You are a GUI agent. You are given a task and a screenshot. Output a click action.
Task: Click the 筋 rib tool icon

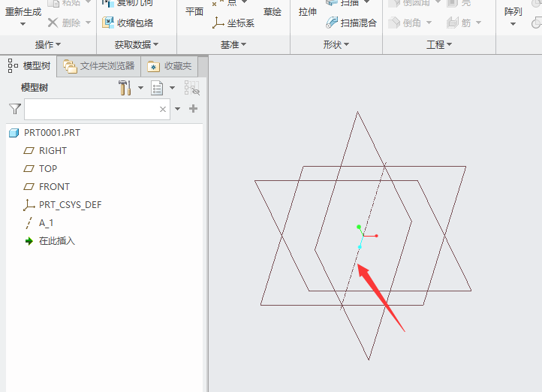452,23
